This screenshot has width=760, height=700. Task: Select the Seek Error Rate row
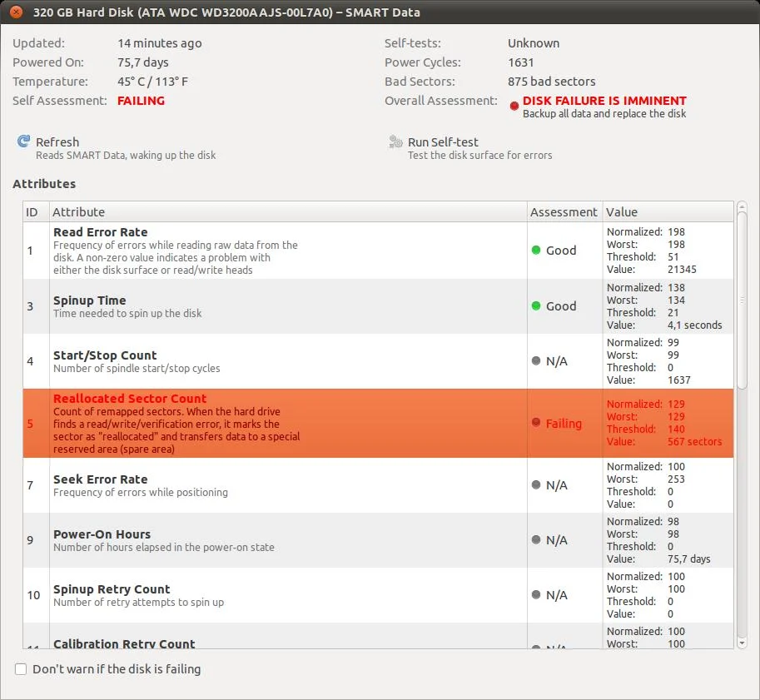coord(378,485)
